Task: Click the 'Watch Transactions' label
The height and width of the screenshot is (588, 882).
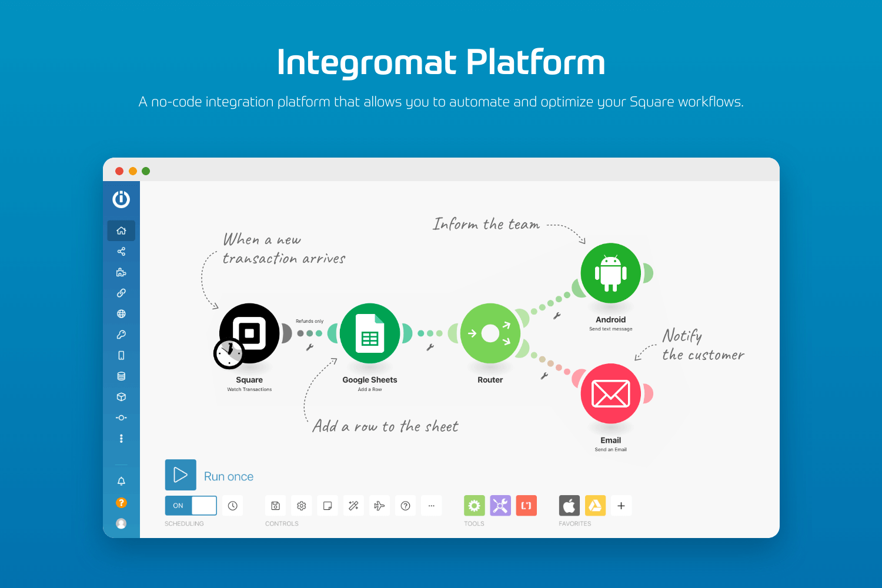Action: coord(249,389)
